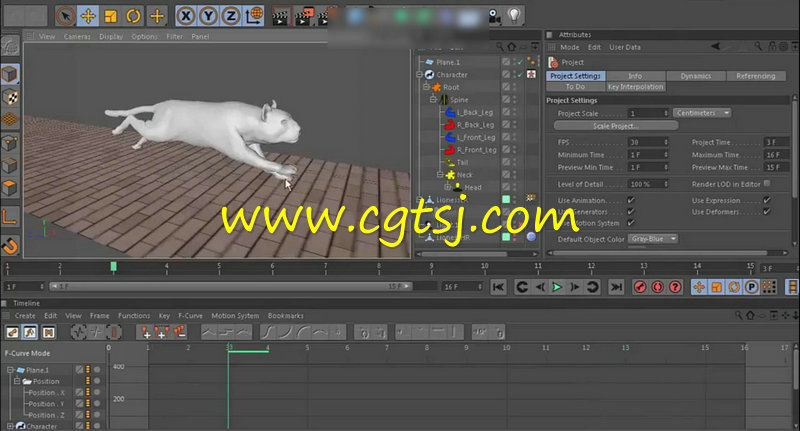Select L_Back_Leg in object tree

click(x=475, y=112)
